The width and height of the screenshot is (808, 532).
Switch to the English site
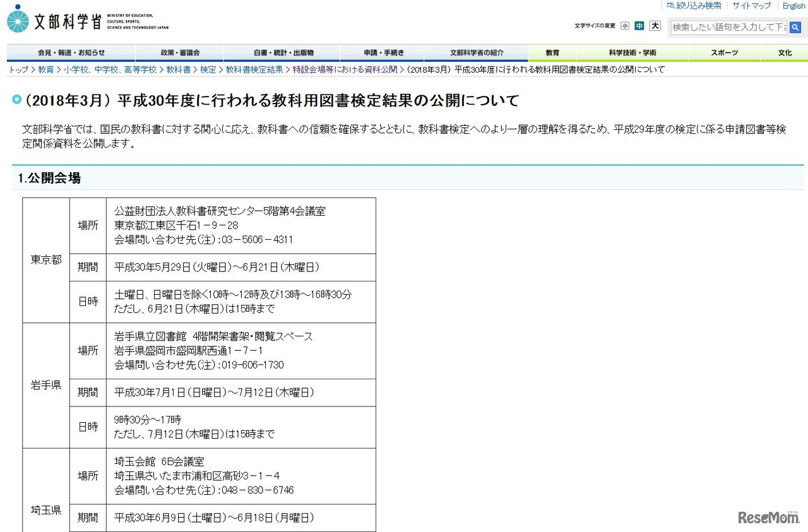[x=793, y=6]
